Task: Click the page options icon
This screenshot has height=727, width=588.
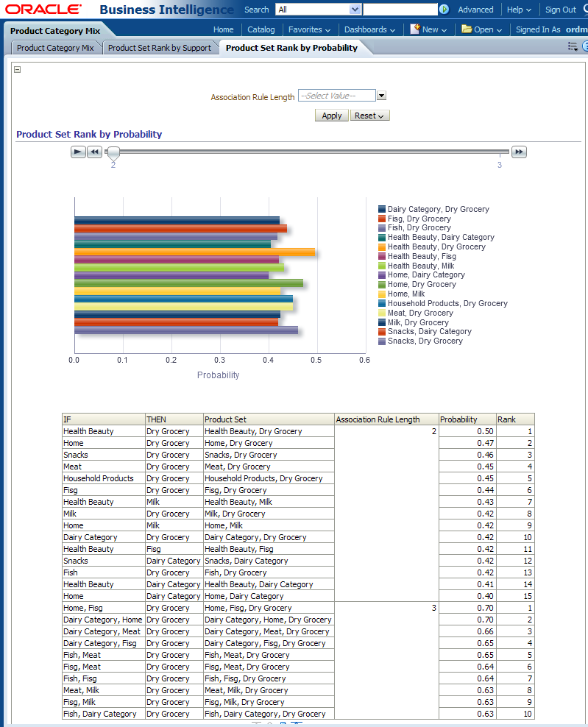Action: coord(573,47)
